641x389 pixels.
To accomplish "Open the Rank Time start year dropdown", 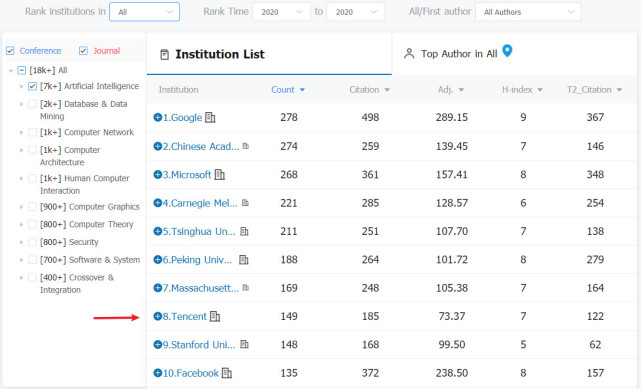I will (281, 12).
